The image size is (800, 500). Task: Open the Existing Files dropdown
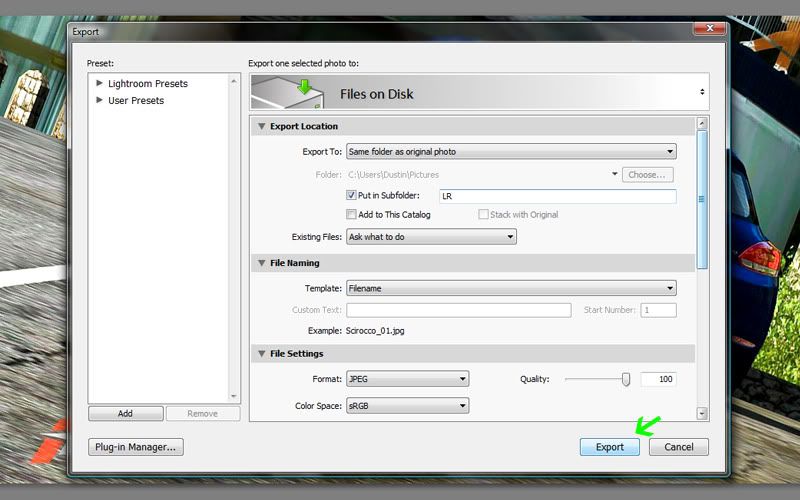(x=431, y=237)
